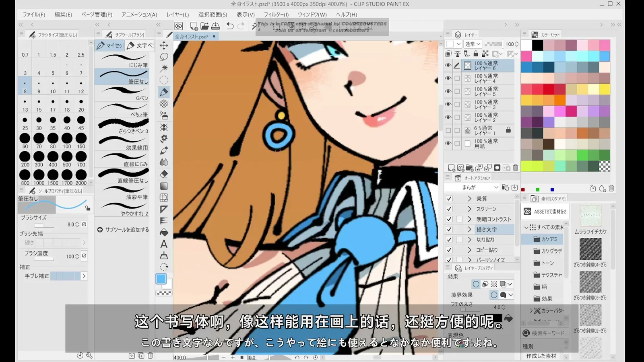The height and width of the screenshot is (362, 644).
Task: Uncheck the コピー貼り auto action
Action: [449, 250]
